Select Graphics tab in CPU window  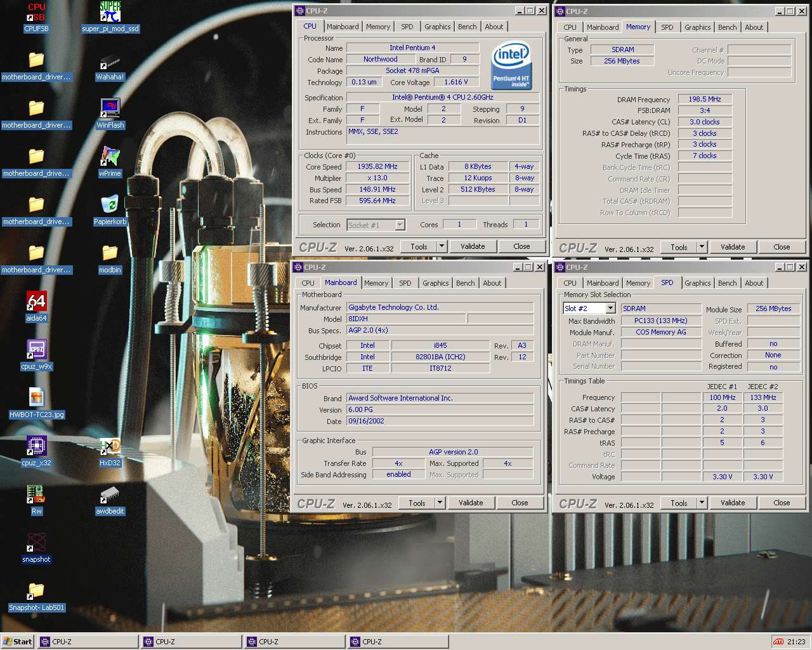tap(438, 27)
